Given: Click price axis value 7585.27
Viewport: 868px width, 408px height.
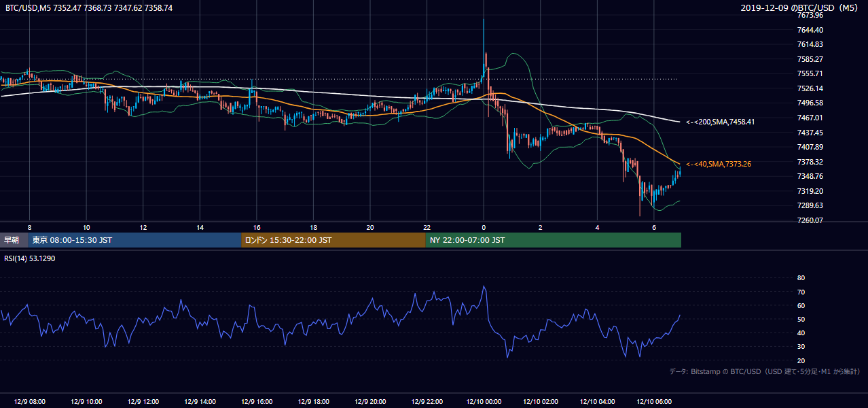Looking at the screenshot, I should [x=810, y=59].
